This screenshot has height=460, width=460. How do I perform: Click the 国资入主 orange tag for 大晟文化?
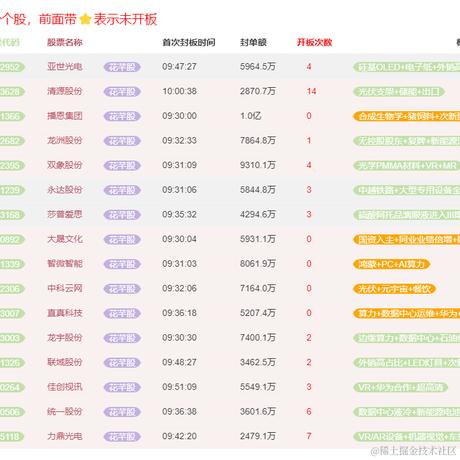point(406,240)
